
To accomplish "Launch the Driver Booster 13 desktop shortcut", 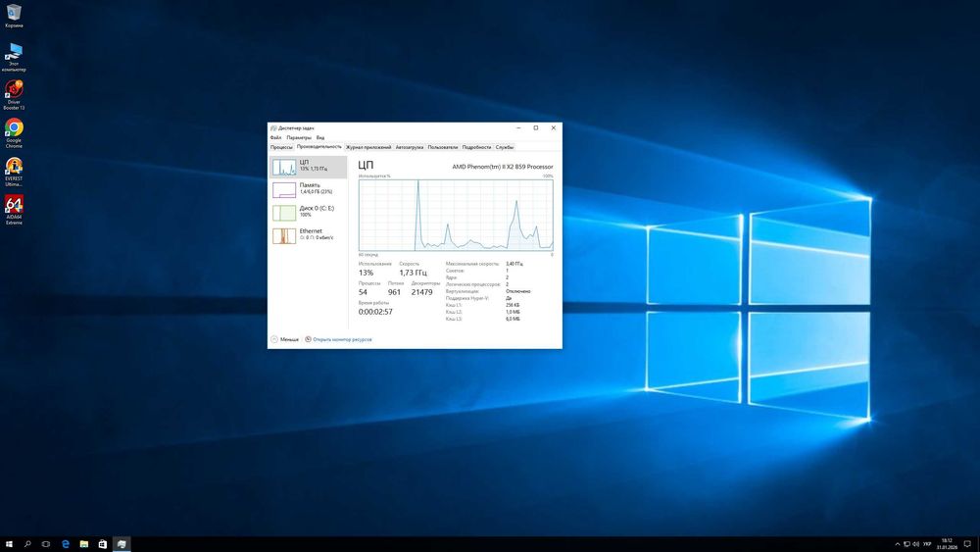I will click(x=14, y=95).
